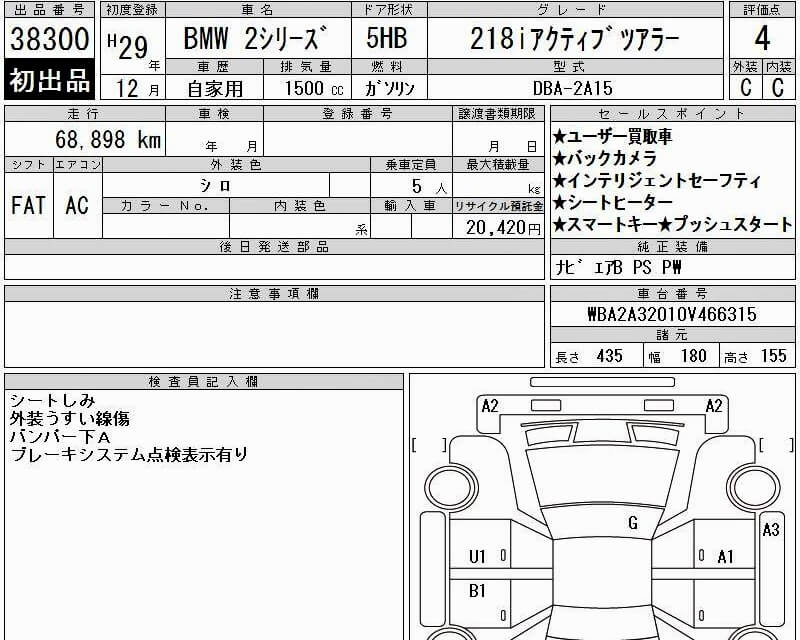Click the empty カラーNo. field
Viewport: 800px width, 640px height.
coord(166,226)
